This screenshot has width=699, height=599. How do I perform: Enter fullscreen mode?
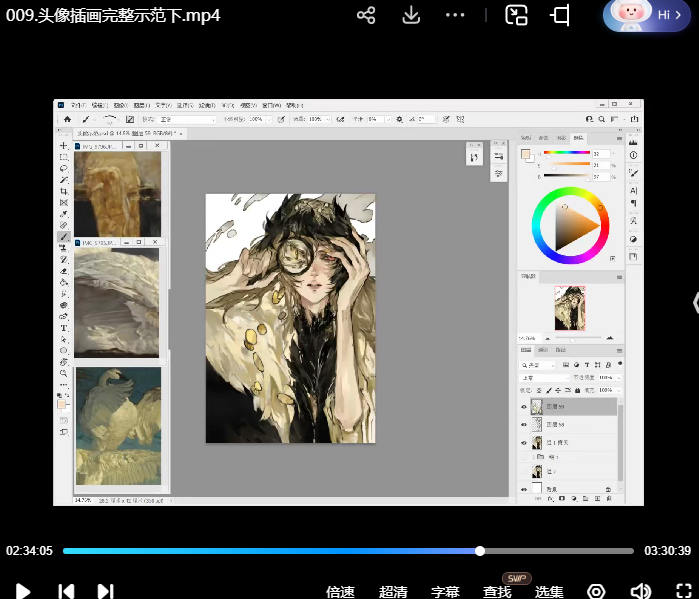tap(685, 591)
